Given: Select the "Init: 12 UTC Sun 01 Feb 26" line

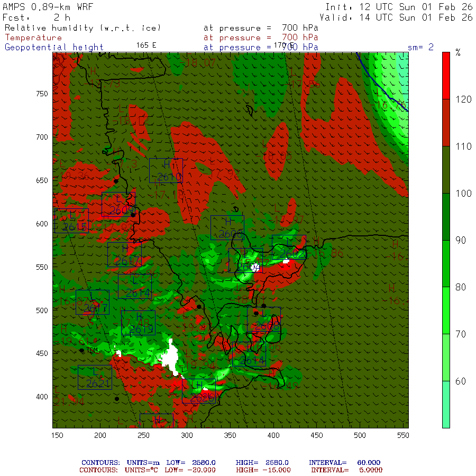Looking at the screenshot, I should pos(399,7).
